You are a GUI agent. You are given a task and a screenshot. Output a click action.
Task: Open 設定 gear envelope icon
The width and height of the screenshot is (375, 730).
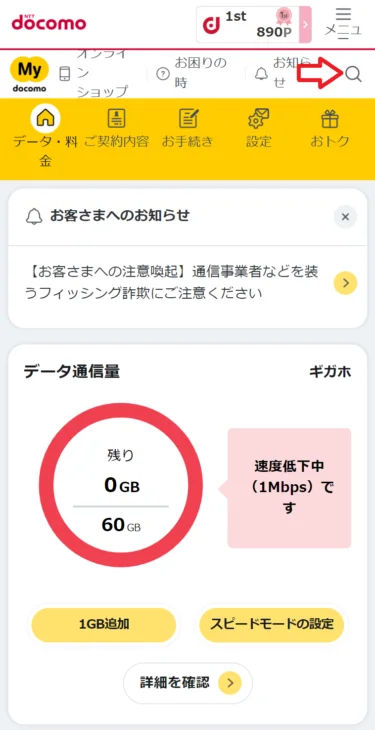click(x=259, y=129)
